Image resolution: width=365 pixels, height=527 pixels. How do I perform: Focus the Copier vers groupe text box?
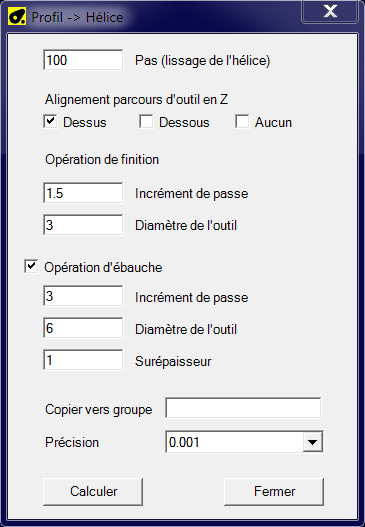point(243,408)
